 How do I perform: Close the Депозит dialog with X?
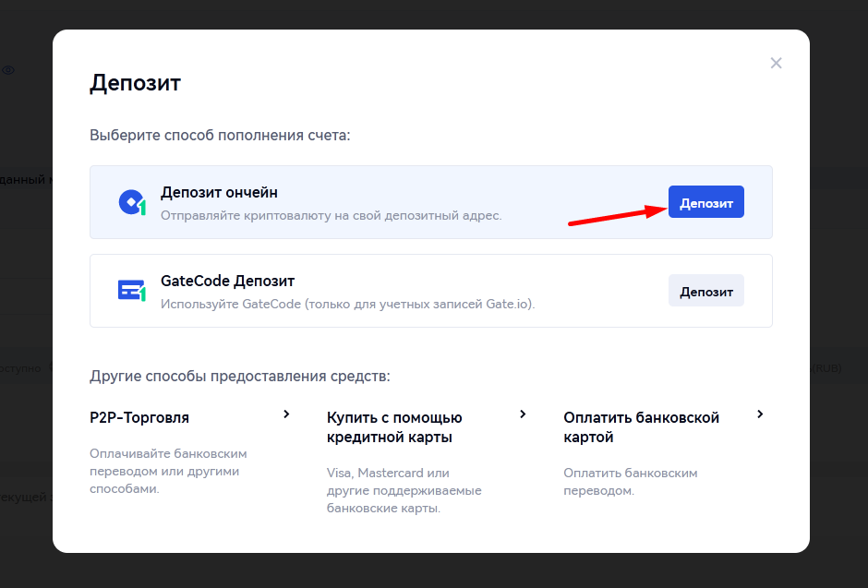(x=776, y=64)
